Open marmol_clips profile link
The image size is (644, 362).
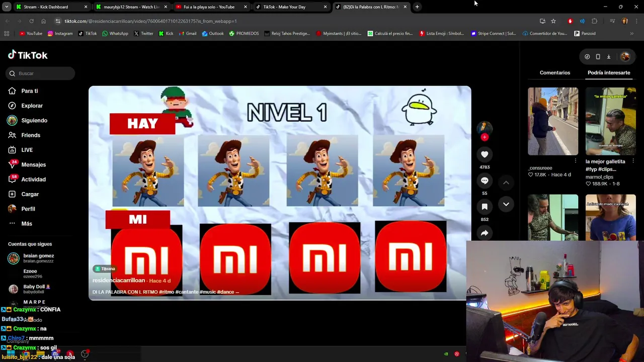(x=600, y=177)
